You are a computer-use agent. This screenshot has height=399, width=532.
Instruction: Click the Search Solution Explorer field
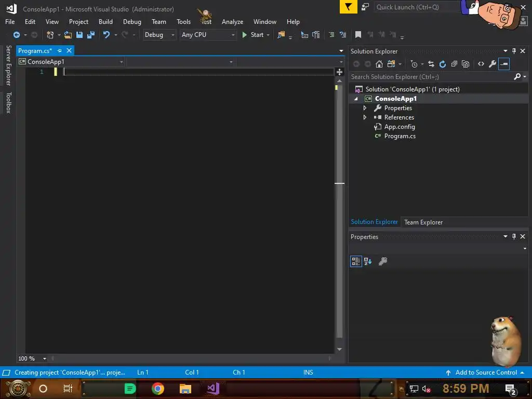tap(431, 77)
